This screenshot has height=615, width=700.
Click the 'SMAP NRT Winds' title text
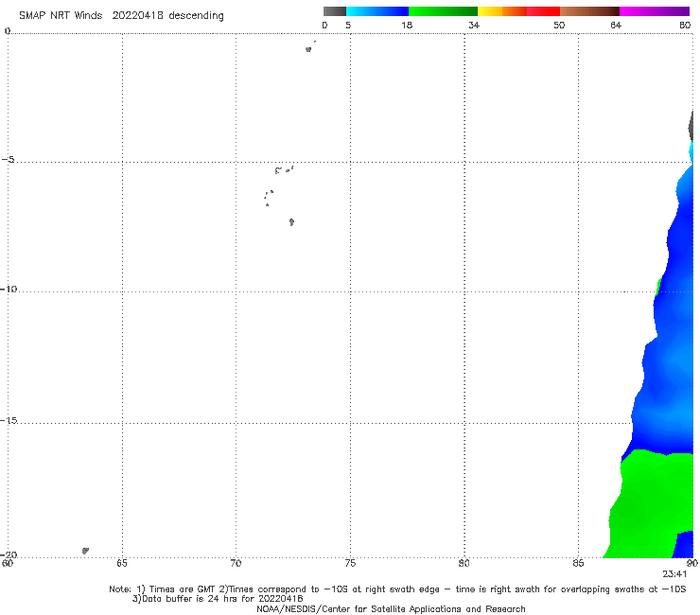tap(61, 16)
